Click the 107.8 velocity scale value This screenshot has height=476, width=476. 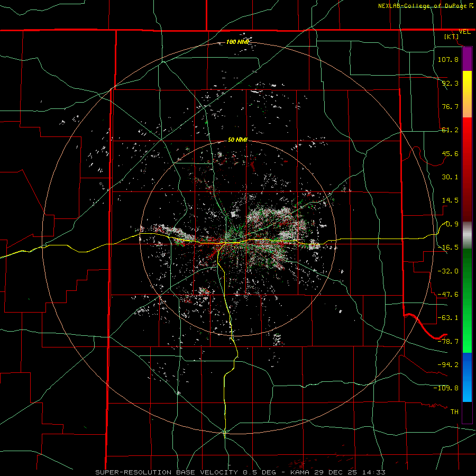pos(448,59)
